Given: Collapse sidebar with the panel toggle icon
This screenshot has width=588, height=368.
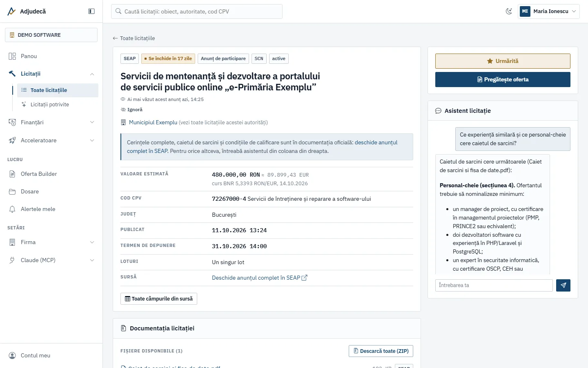Looking at the screenshot, I should coord(91,11).
